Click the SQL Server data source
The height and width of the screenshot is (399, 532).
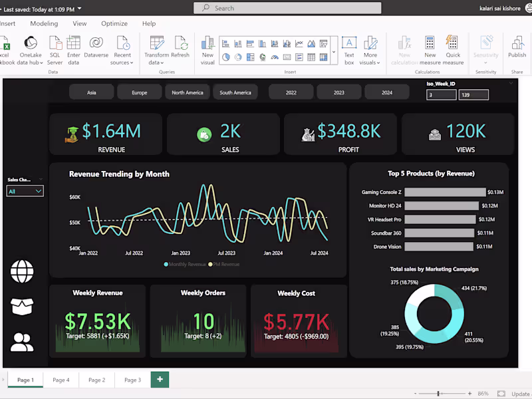[55, 51]
